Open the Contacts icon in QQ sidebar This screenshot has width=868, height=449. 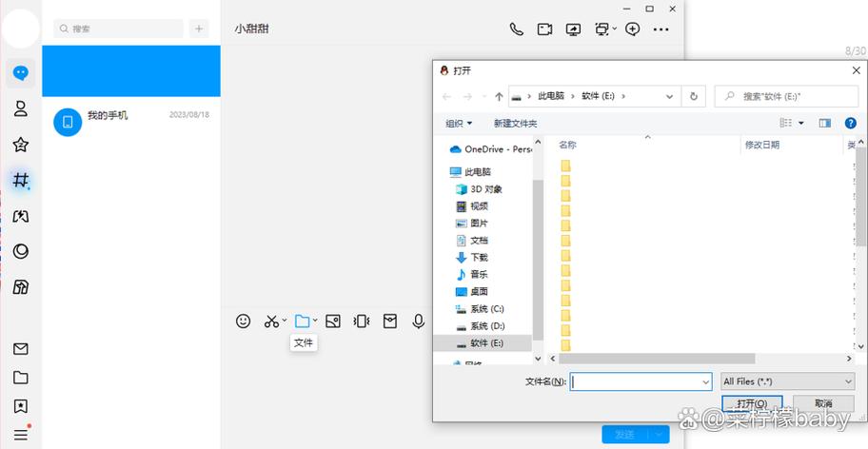(21, 108)
